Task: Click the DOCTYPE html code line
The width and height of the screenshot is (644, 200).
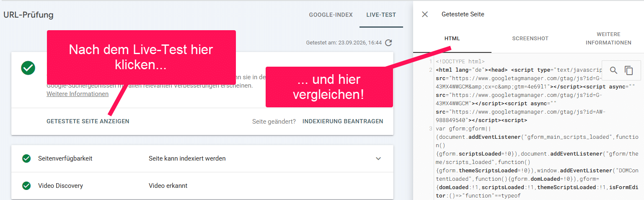Action: point(460,62)
